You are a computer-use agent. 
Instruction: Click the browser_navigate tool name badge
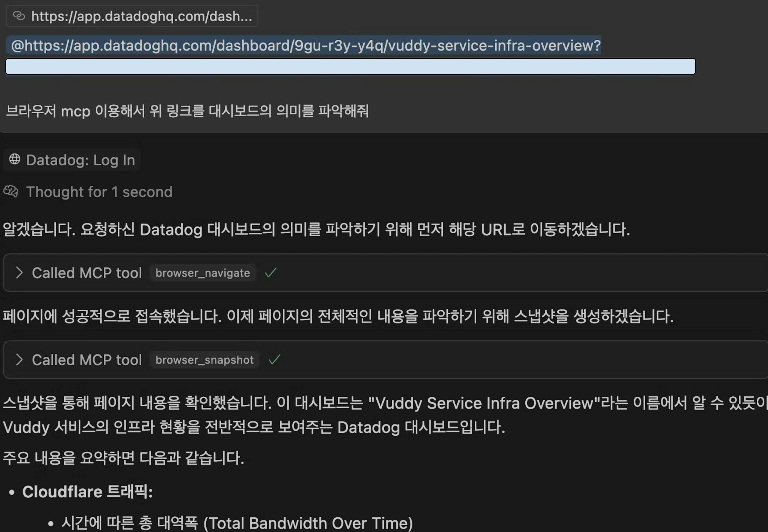[202, 273]
